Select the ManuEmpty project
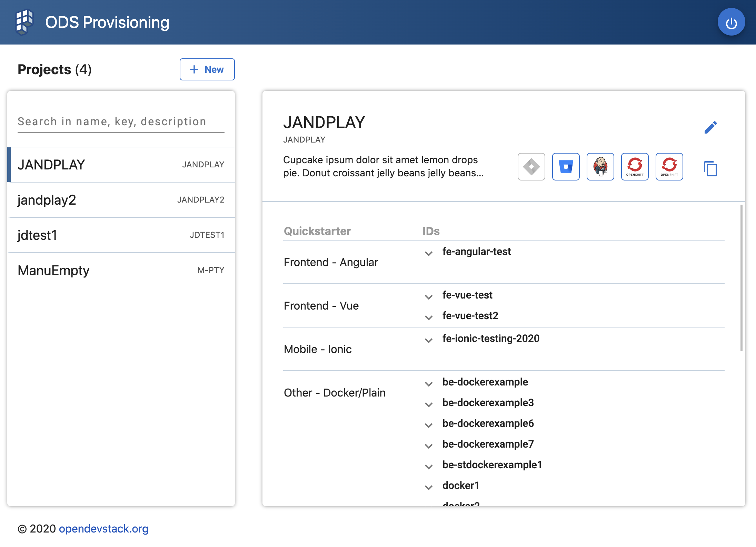The image size is (756, 547). click(121, 270)
